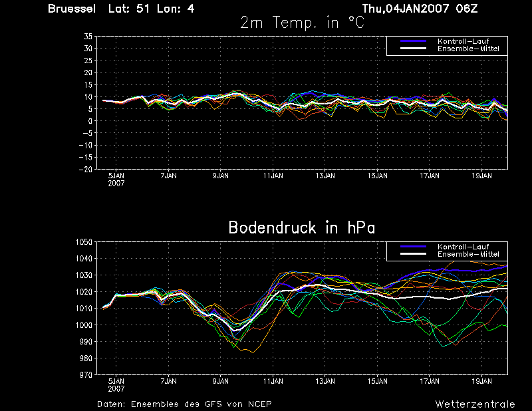Click the Ensemble-Mittel text in temperature legend

pos(468,49)
